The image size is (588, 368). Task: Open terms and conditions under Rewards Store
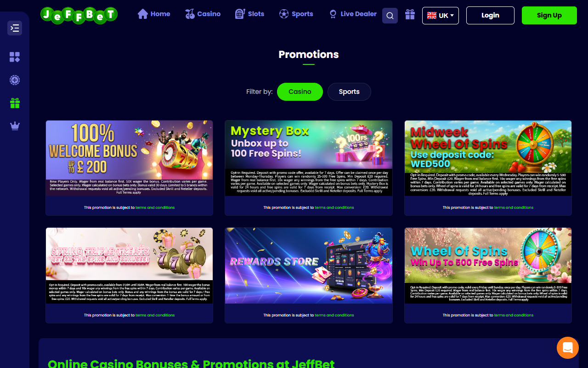(x=334, y=315)
